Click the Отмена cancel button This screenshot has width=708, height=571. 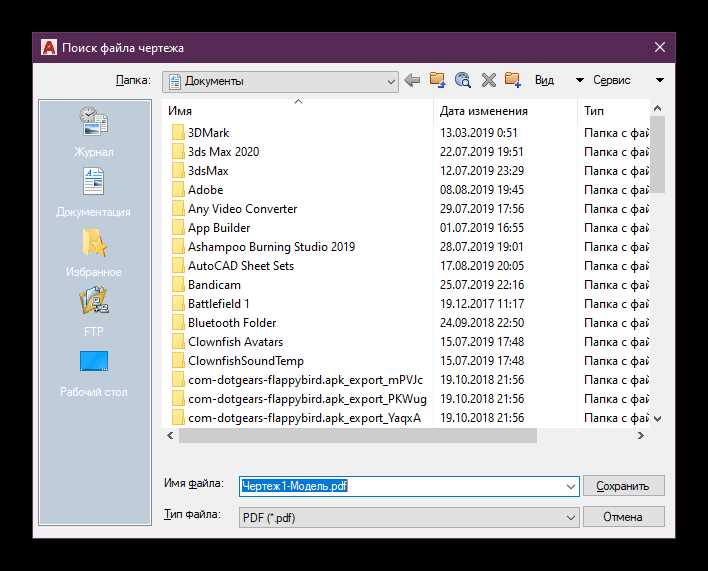[x=624, y=517]
